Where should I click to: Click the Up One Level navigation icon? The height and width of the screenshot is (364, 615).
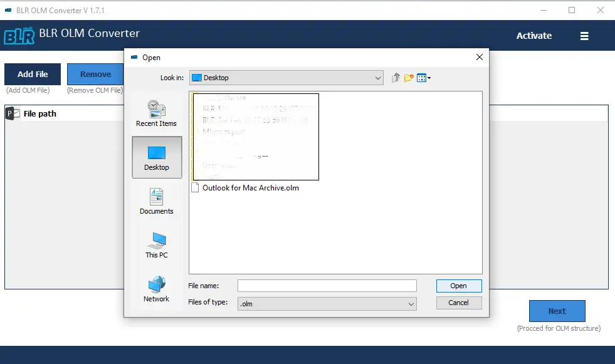(396, 77)
